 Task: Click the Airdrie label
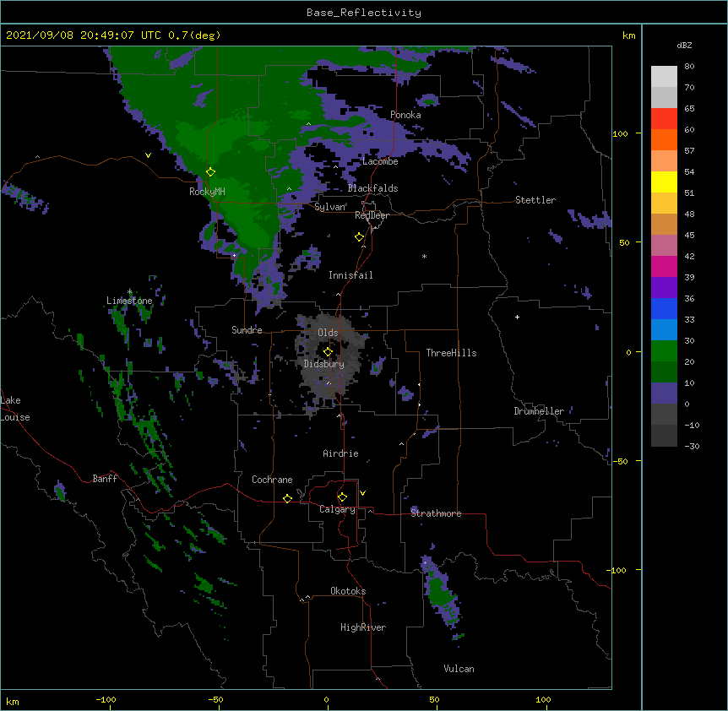tap(340, 453)
